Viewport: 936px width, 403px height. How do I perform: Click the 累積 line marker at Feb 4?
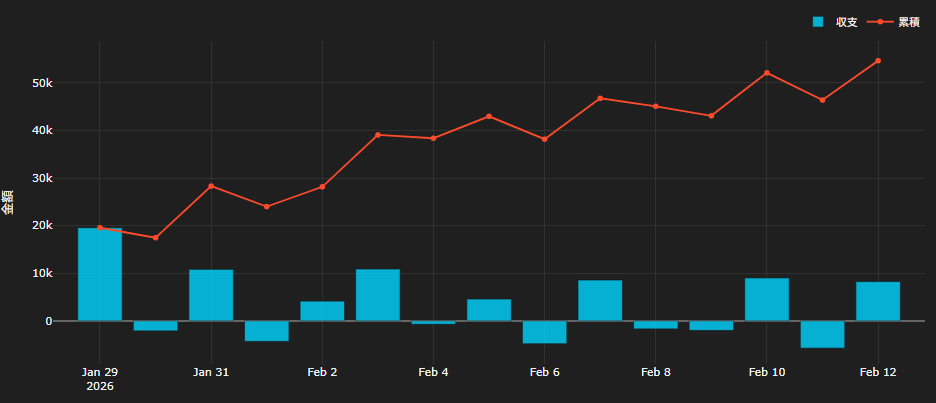coord(433,138)
